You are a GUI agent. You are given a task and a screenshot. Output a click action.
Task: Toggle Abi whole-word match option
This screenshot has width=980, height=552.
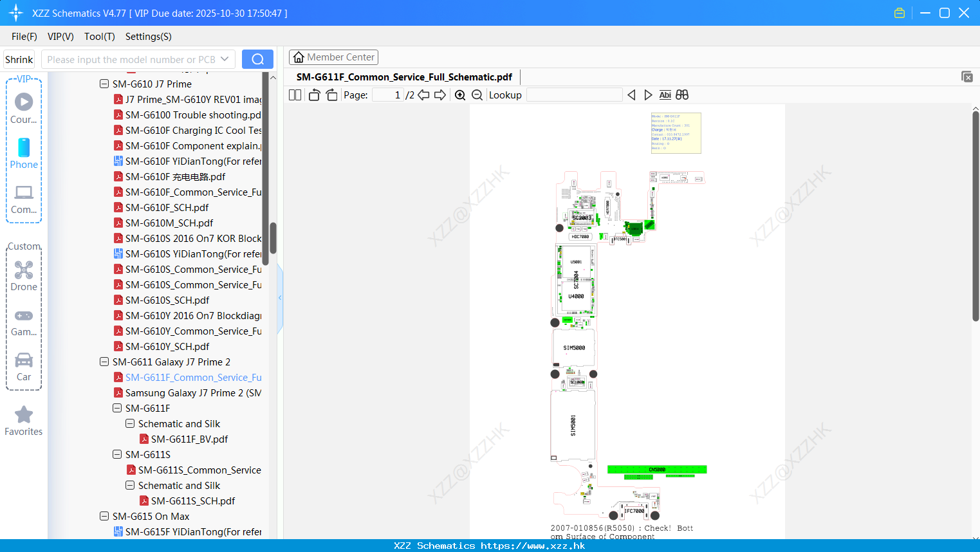(x=665, y=95)
